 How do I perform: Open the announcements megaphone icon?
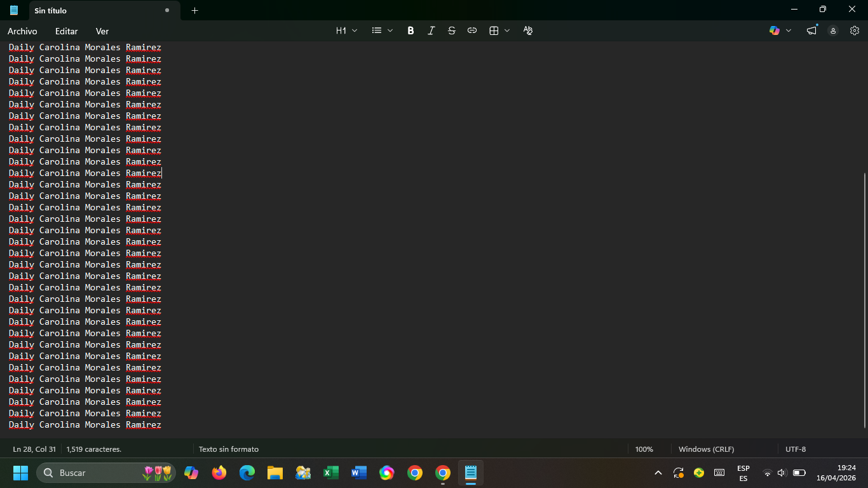(x=811, y=30)
